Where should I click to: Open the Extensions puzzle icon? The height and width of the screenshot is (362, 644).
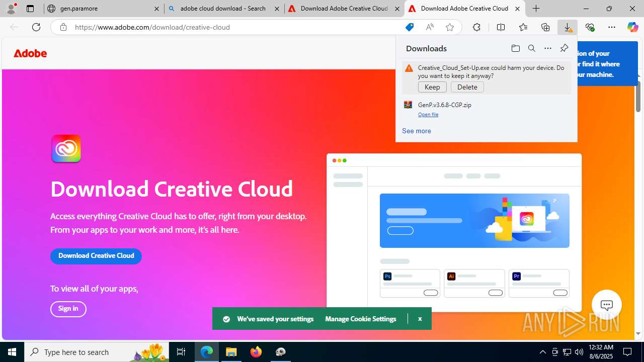pyautogui.click(x=476, y=27)
